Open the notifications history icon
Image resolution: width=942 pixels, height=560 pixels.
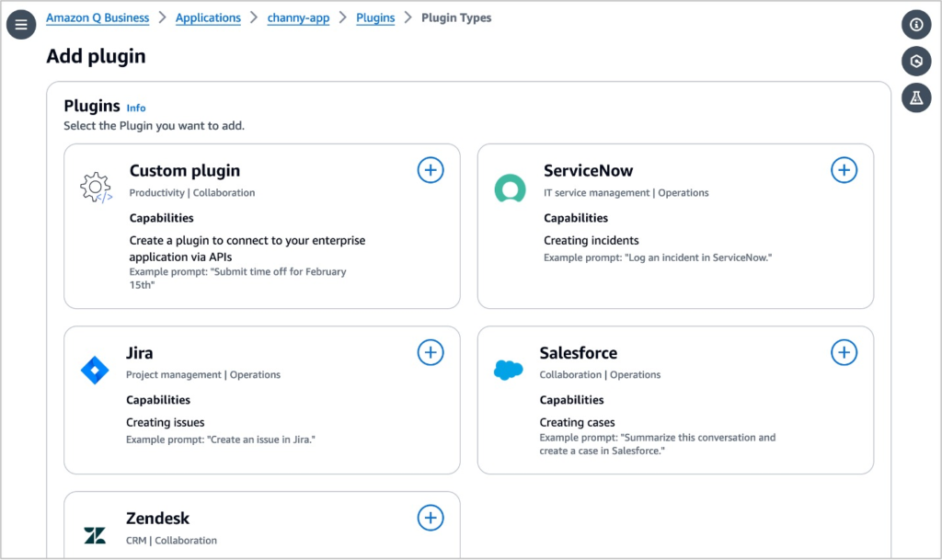916,61
